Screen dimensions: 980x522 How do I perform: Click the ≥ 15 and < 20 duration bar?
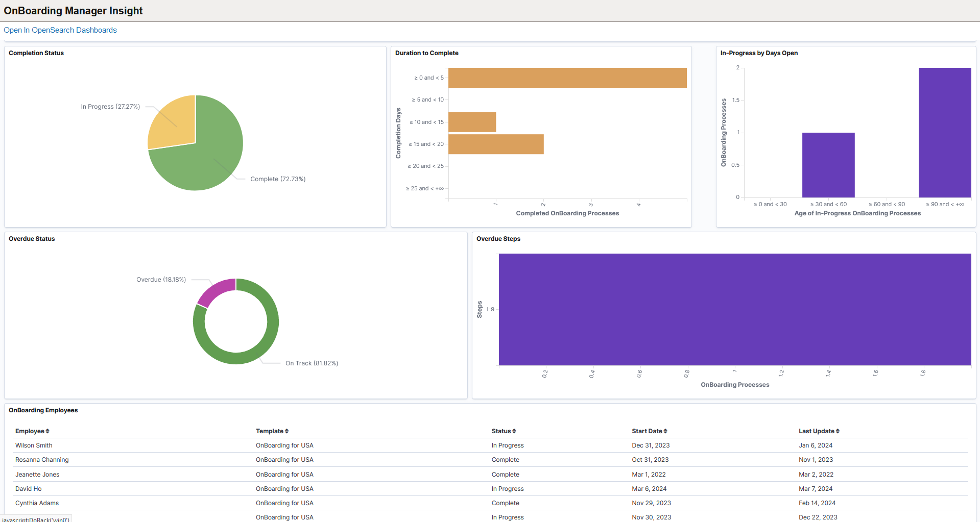pyautogui.click(x=495, y=144)
